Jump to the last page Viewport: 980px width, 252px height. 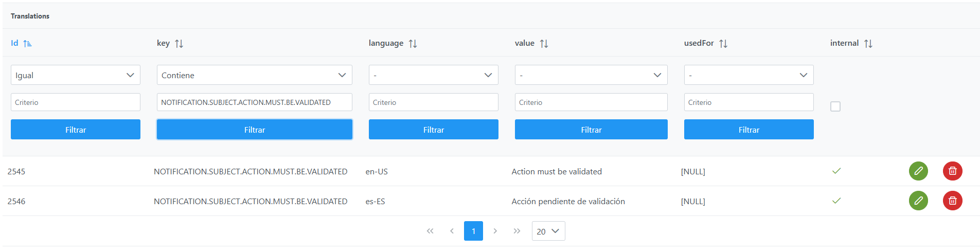point(516,231)
